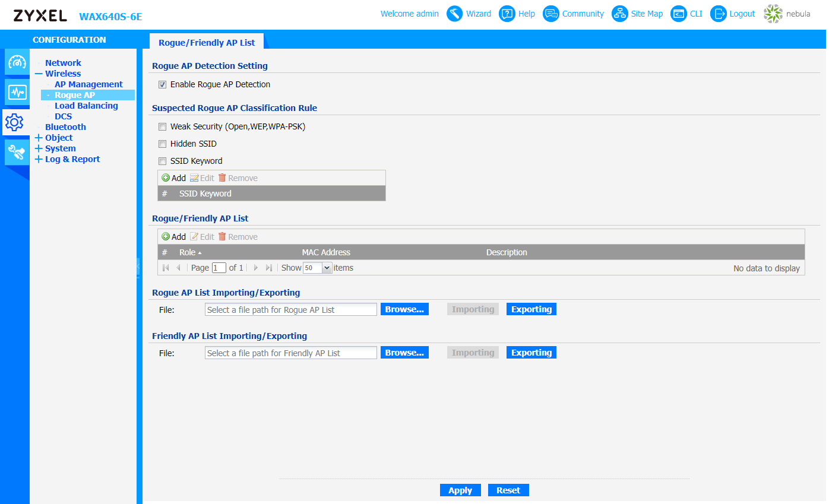Open the Site Map icon
The height and width of the screenshot is (504, 829).
pos(620,14)
